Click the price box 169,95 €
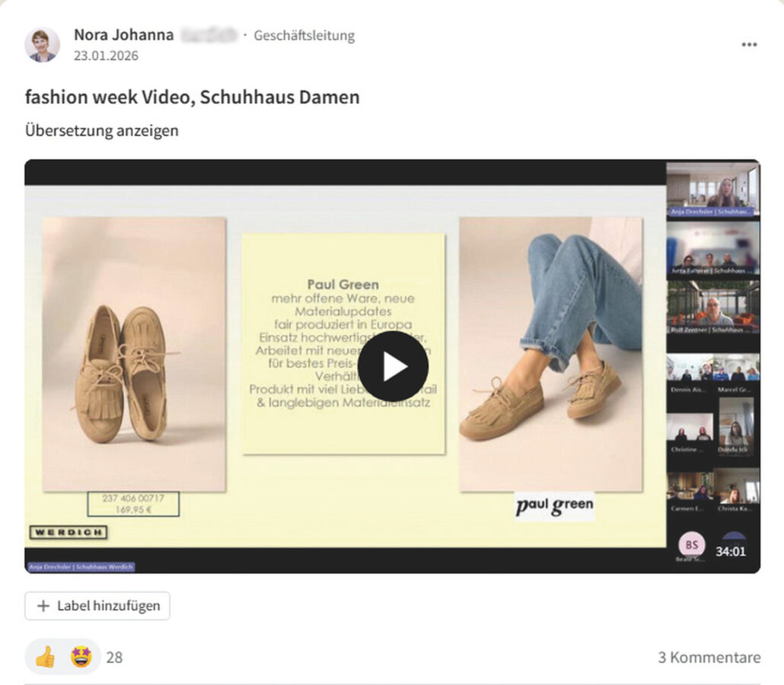The image size is (784, 685). (x=133, y=504)
